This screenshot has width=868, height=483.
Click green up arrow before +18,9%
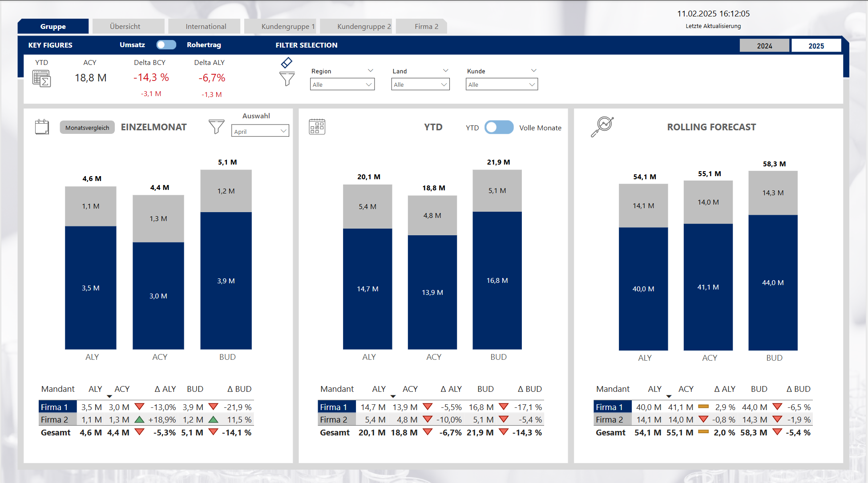[x=140, y=419]
